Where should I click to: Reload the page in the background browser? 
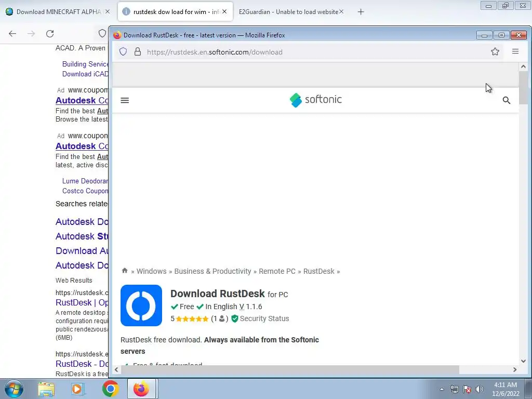(50, 33)
